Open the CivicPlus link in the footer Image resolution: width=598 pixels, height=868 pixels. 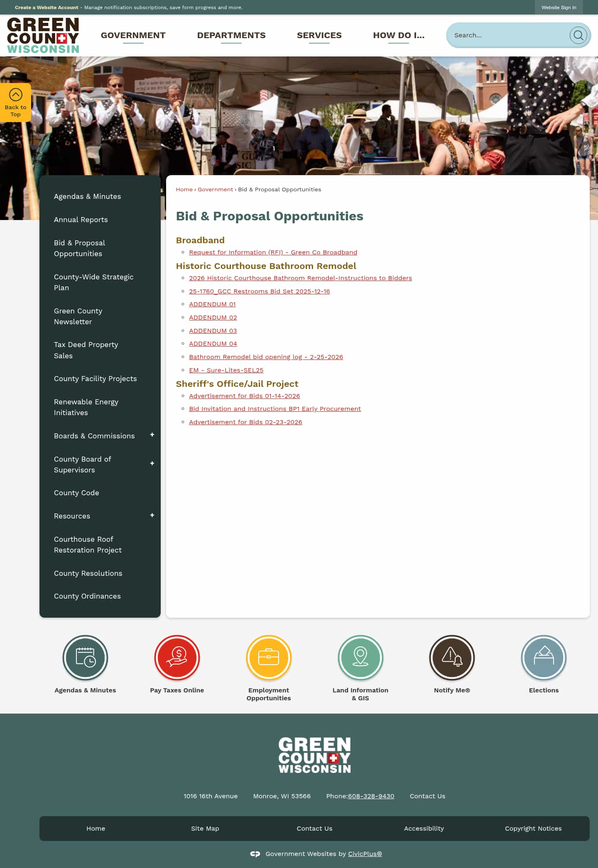tap(365, 854)
